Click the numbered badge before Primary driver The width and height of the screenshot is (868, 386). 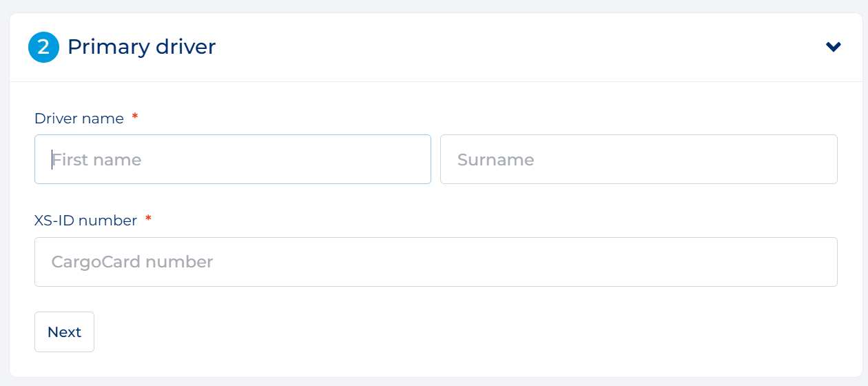pos(43,47)
